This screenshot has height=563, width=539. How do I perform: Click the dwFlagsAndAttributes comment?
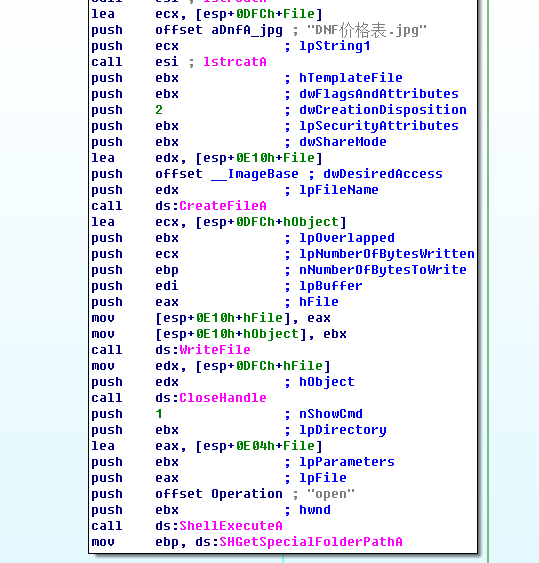(379, 94)
